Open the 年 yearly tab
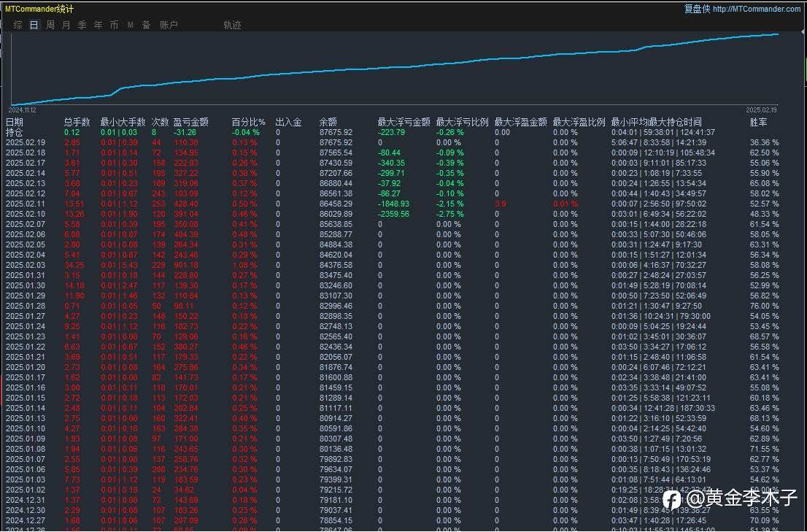 [x=99, y=25]
